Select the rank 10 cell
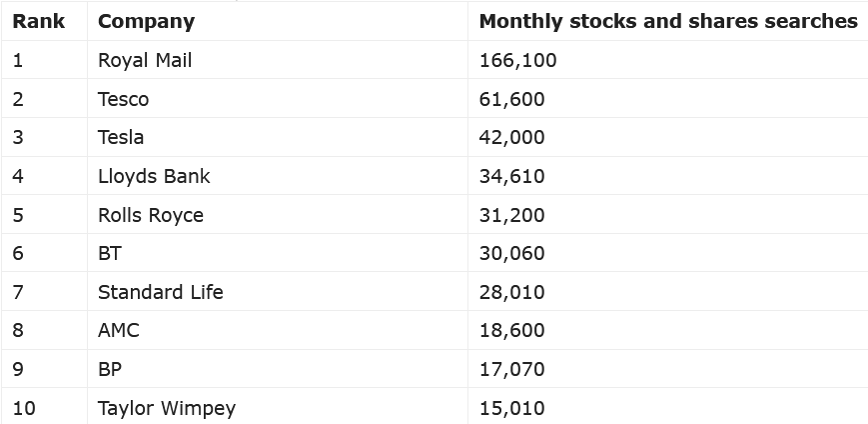The height and width of the screenshot is (424, 868). pyautogui.click(x=23, y=408)
